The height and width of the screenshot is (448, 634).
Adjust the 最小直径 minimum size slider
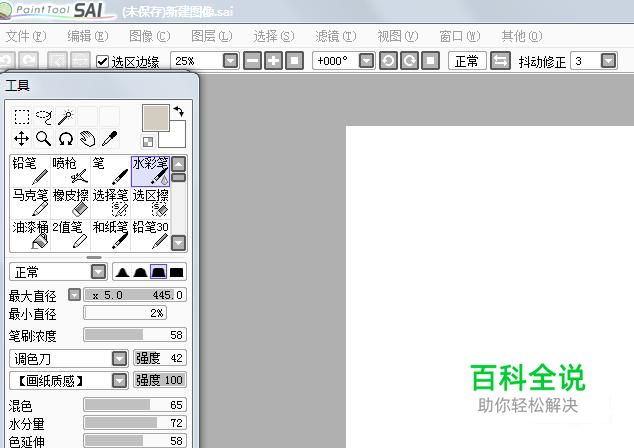125,313
